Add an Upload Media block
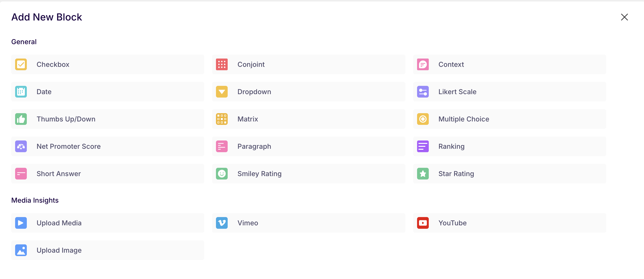 coord(108,223)
